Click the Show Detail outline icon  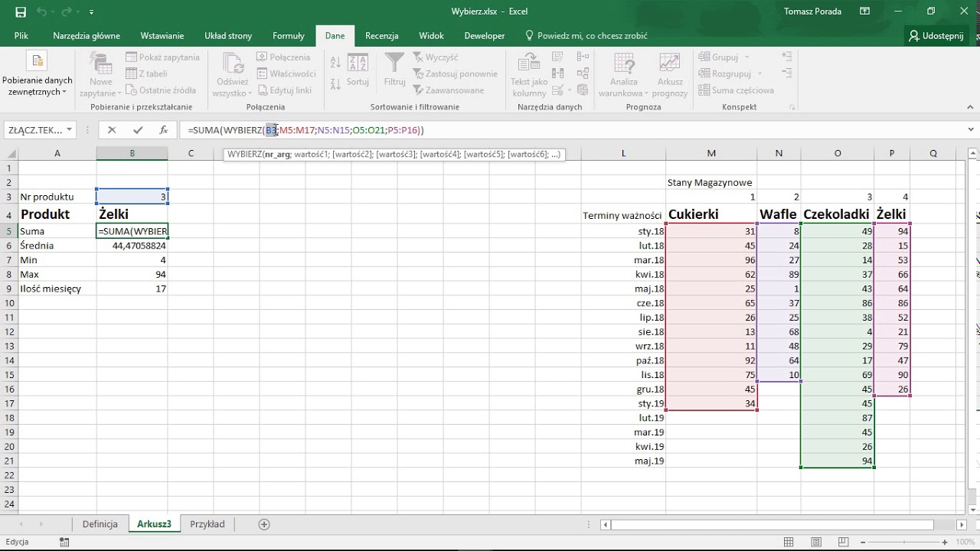[x=786, y=57]
